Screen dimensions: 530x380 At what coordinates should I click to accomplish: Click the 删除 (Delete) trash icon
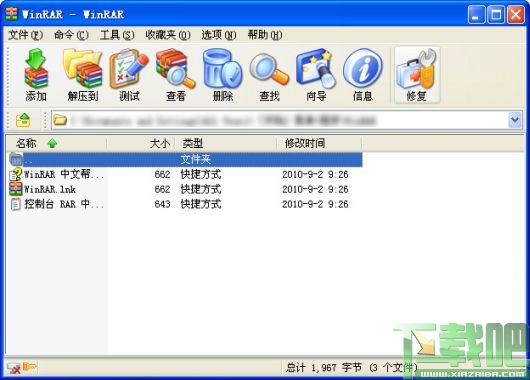(x=223, y=75)
